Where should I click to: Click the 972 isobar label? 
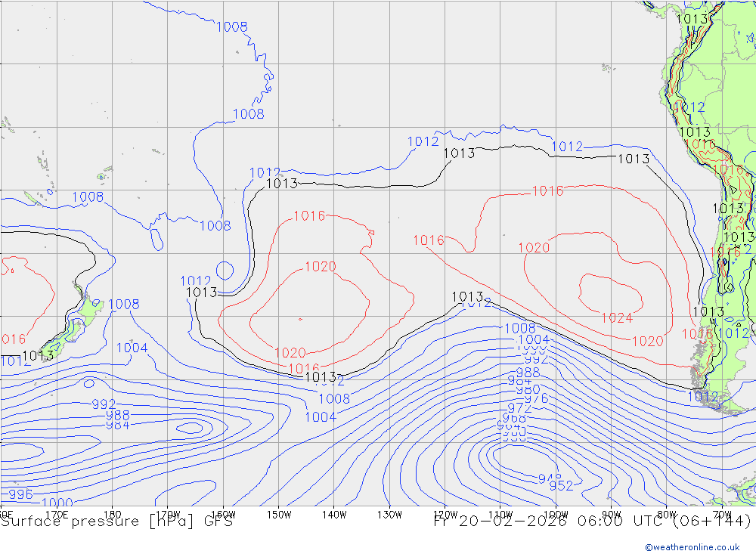coord(519,408)
